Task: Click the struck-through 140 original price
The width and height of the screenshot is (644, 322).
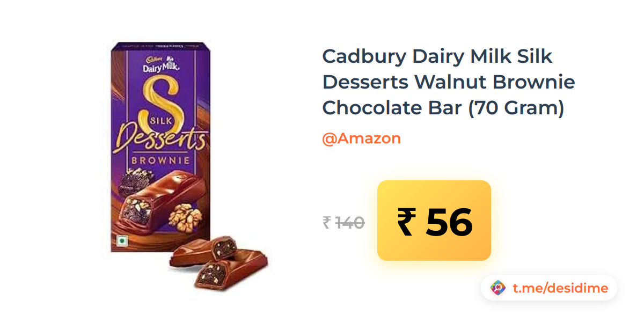Action: pos(350,222)
